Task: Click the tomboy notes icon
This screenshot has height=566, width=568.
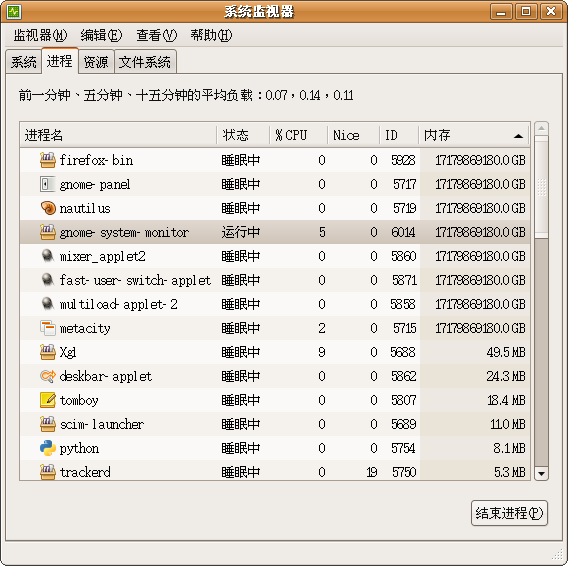Action: 47,400
